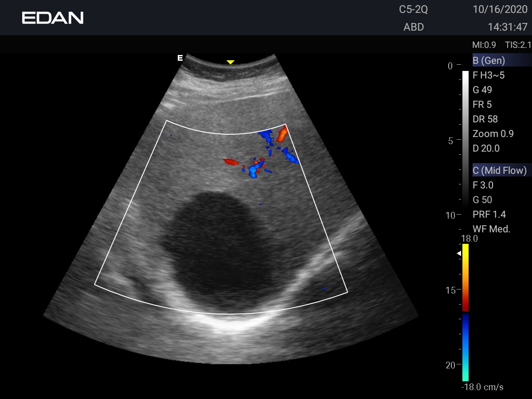Click the Zoom 0.9 parameter
Image resolution: width=532 pixels, height=399 pixels.
(489, 134)
